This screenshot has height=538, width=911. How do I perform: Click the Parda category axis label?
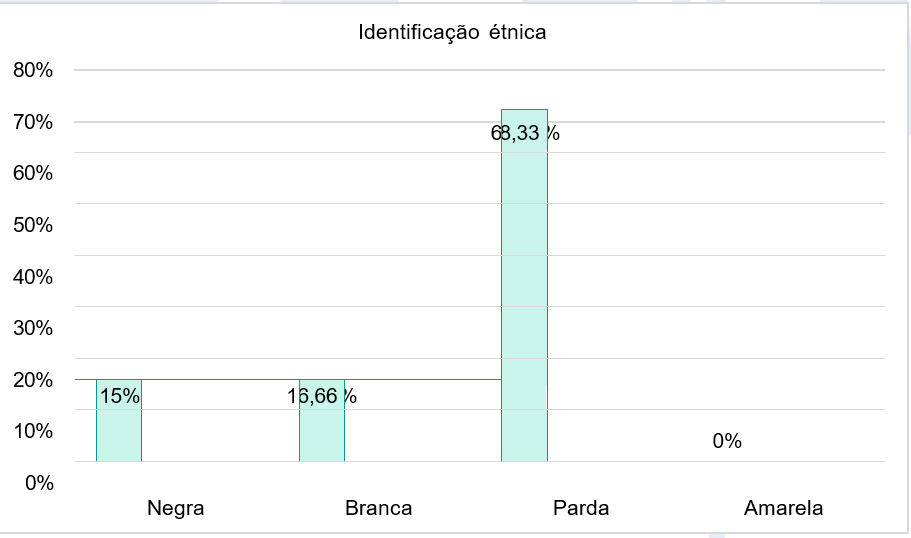tap(581, 508)
